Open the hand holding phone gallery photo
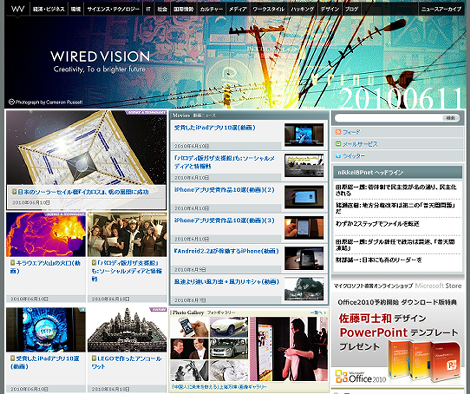This screenshot has height=394, width=470. point(189,327)
